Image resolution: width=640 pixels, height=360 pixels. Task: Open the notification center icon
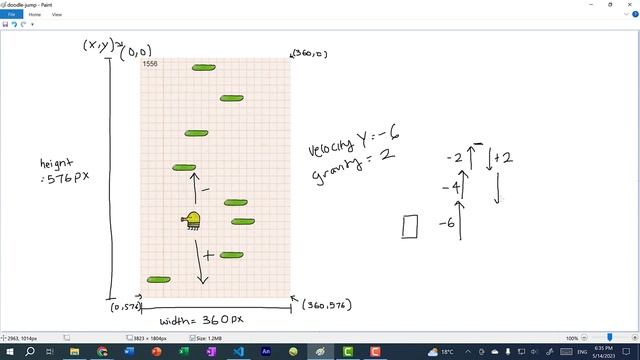pyautogui.click(x=626, y=351)
